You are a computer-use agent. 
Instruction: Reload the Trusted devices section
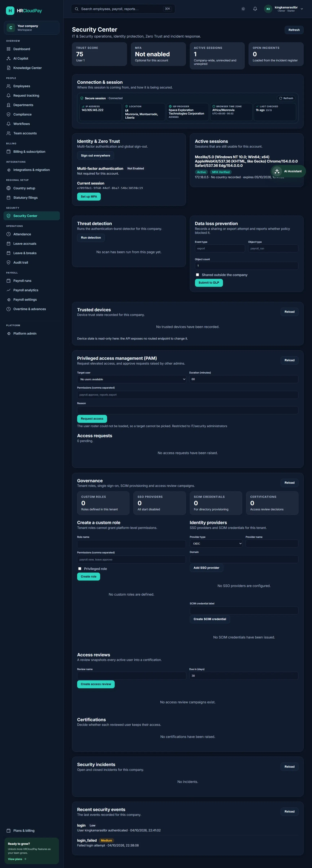(289, 312)
